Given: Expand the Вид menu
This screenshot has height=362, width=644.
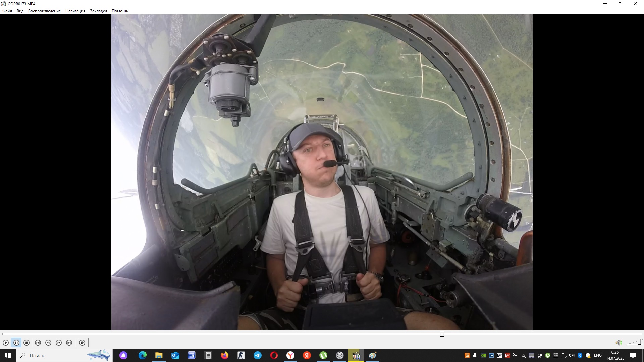Looking at the screenshot, I should coord(20,11).
